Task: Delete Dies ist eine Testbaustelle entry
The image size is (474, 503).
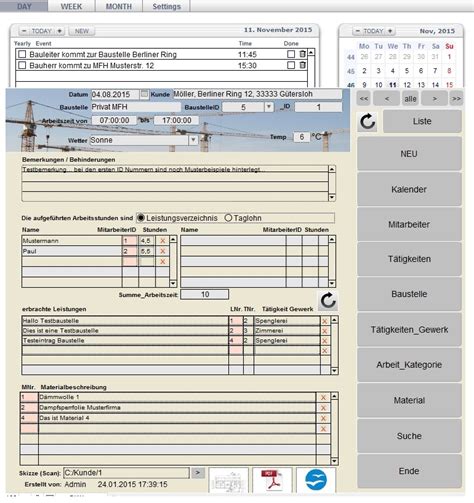Action: click(x=325, y=331)
